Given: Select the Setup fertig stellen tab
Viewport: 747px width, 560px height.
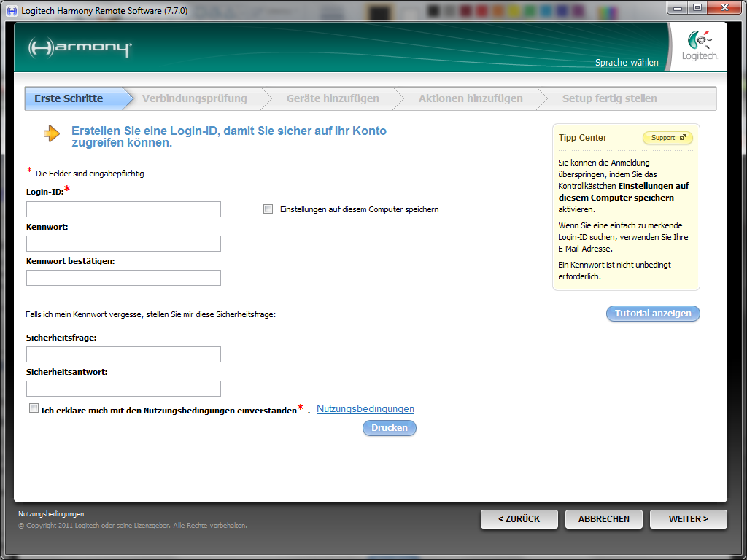Looking at the screenshot, I should point(609,98).
